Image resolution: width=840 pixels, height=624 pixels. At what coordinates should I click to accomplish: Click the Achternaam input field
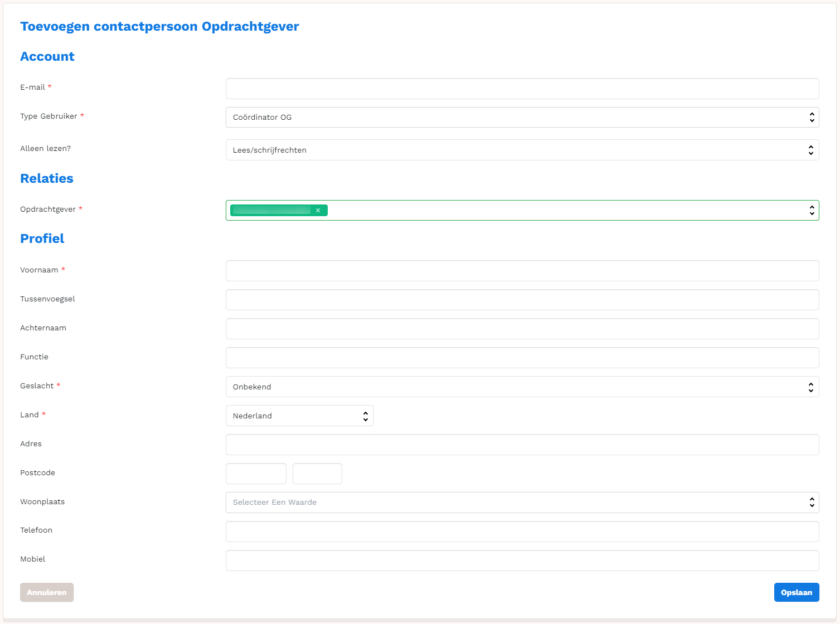[x=522, y=329]
